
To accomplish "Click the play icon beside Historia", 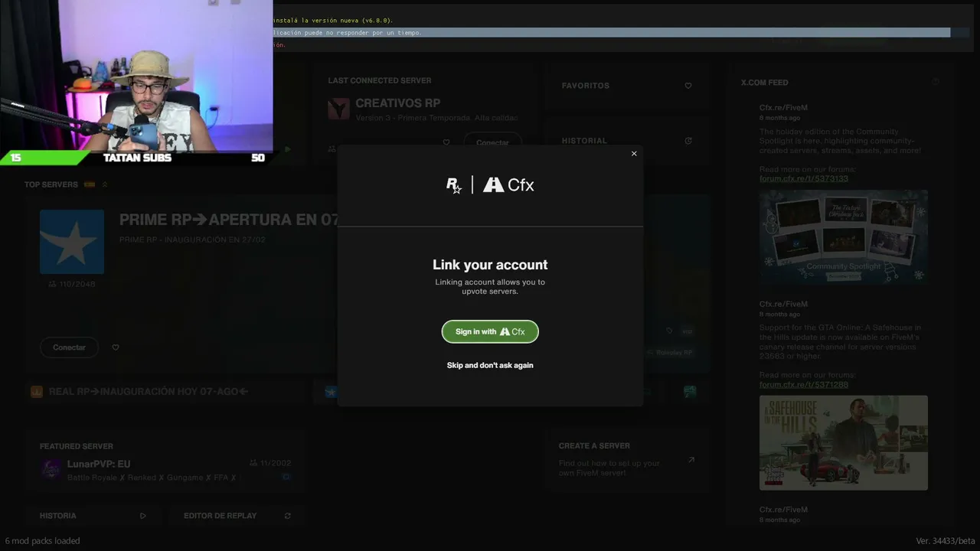I will pos(142,516).
